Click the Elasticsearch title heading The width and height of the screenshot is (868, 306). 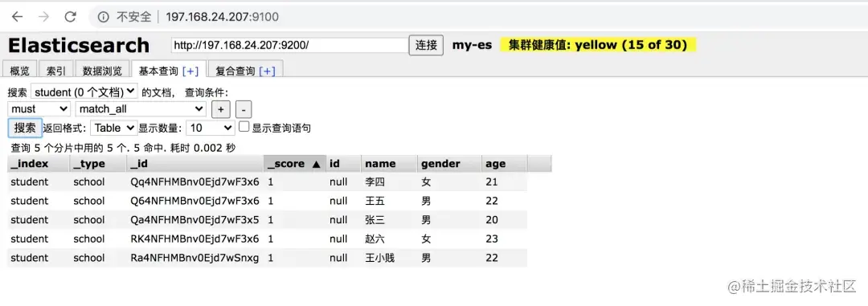[79, 45]
